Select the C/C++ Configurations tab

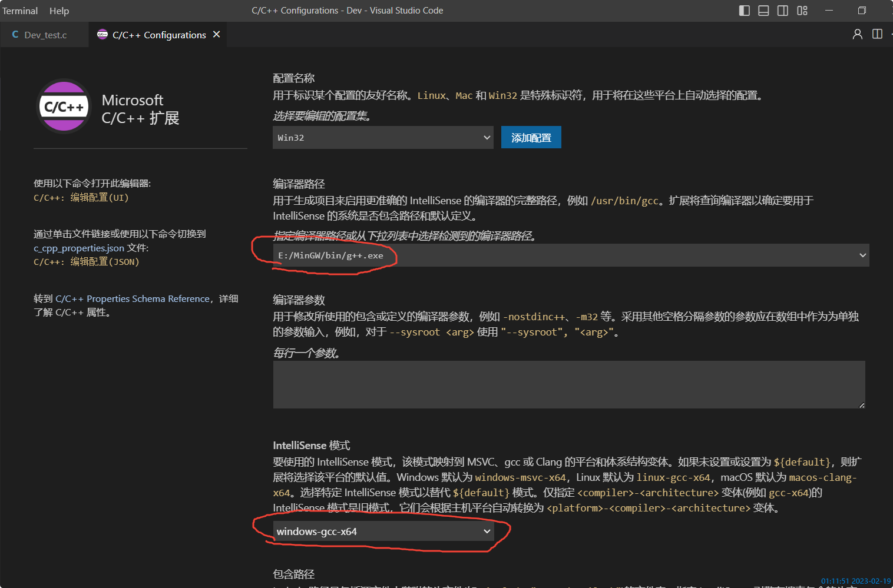click(x=158, y=35)
